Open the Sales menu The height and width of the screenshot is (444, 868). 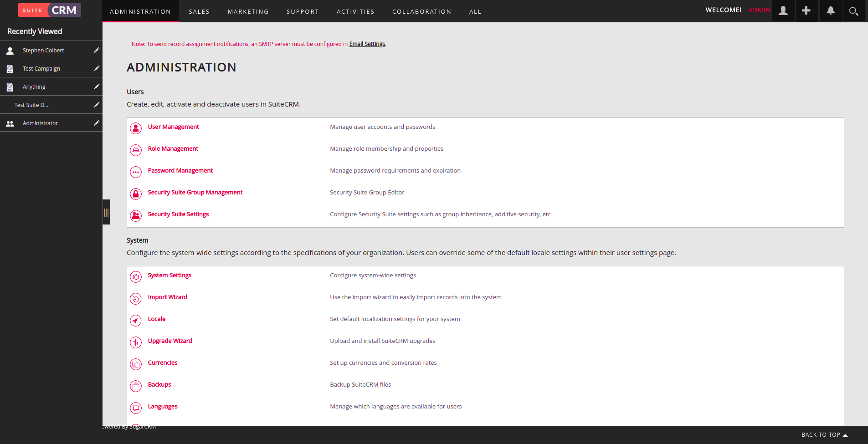pyautogui.click(x=199, y=11)
